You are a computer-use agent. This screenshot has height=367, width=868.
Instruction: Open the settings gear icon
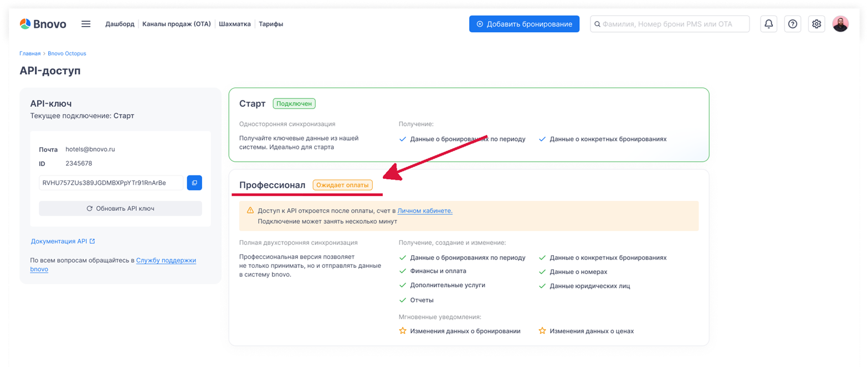(x=816, y=24)
